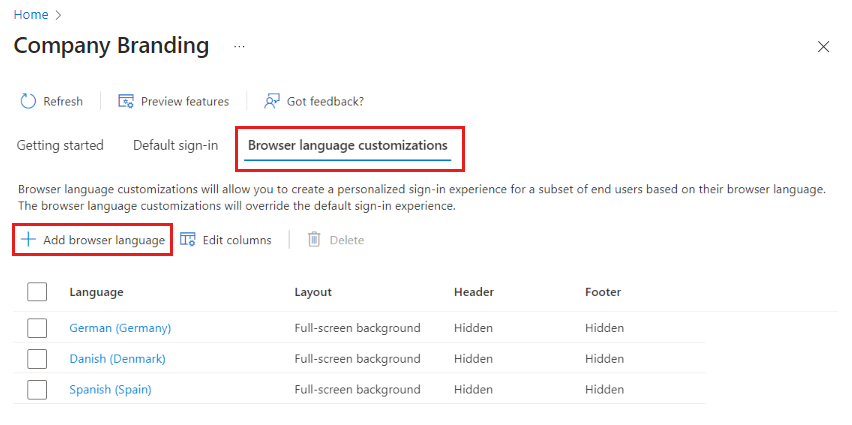Switch to the Getting started tab
This screenshot has width=852, height=425.
[60, 146]
